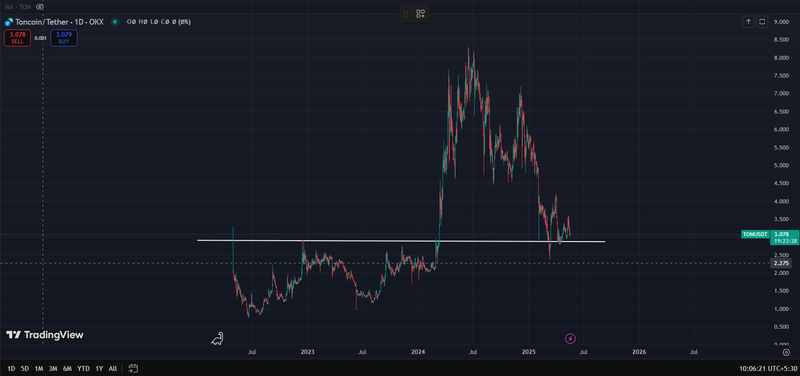This screenshot has width=800, height=376.
Task: Click the 7.000 price scale label
Action: click(x=781, y=93)
